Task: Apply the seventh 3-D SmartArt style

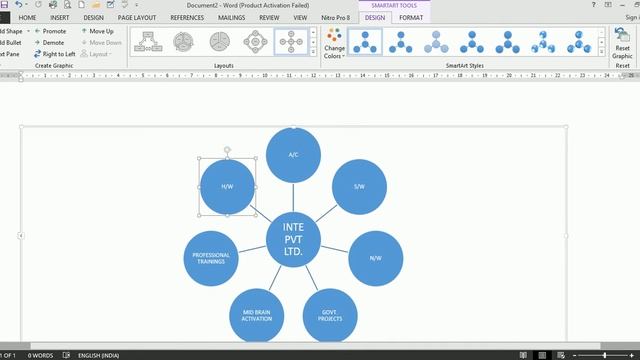Action: (x=579, y=42)
